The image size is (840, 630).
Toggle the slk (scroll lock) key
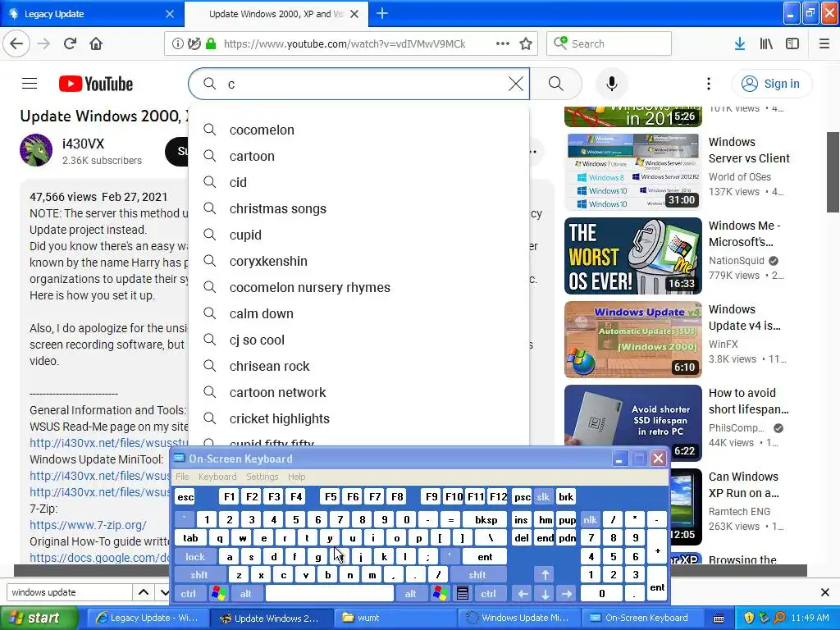pyautogui.click(x=543, y=496)
